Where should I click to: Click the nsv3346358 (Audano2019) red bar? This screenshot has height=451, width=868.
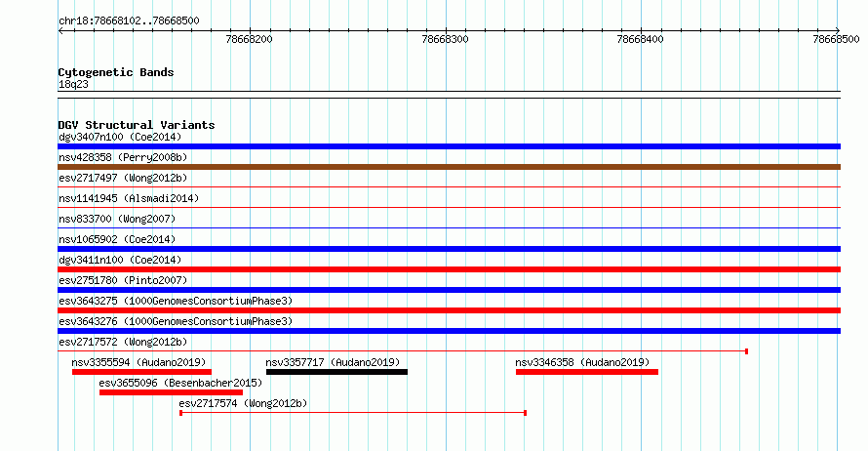587,372
